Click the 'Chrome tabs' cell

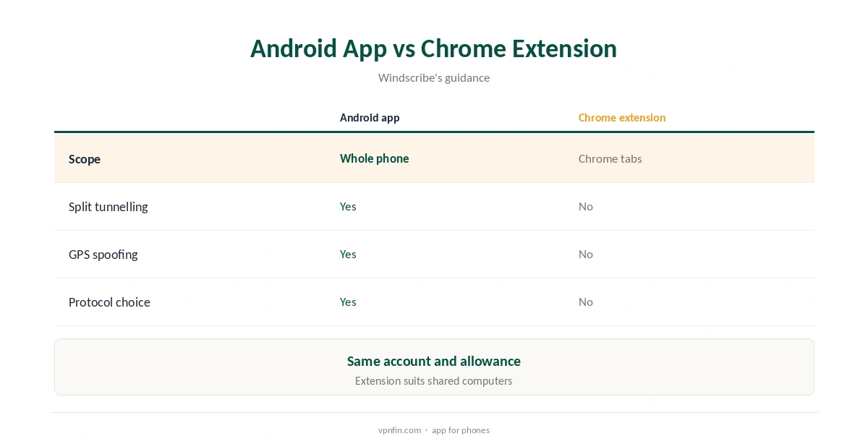tap(610, 158)
